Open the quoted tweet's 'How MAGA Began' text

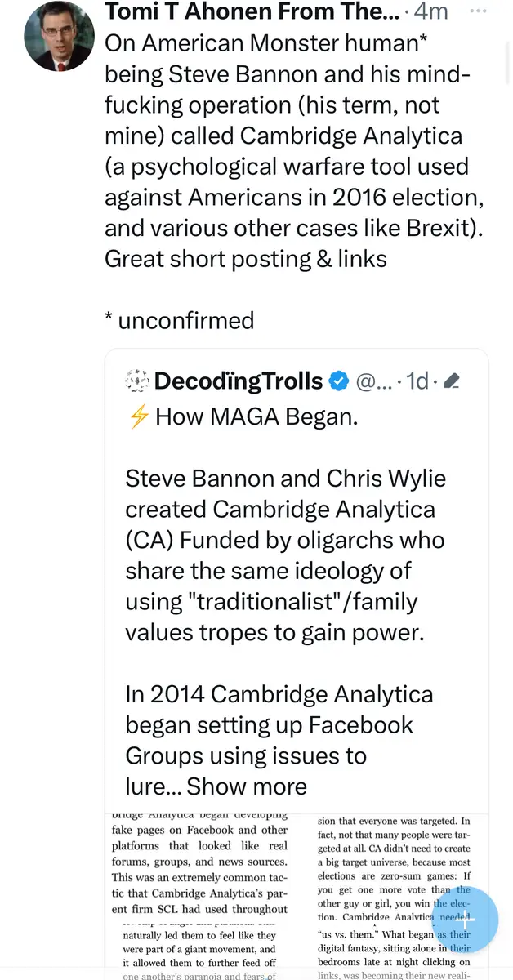(x=256, y=416)
